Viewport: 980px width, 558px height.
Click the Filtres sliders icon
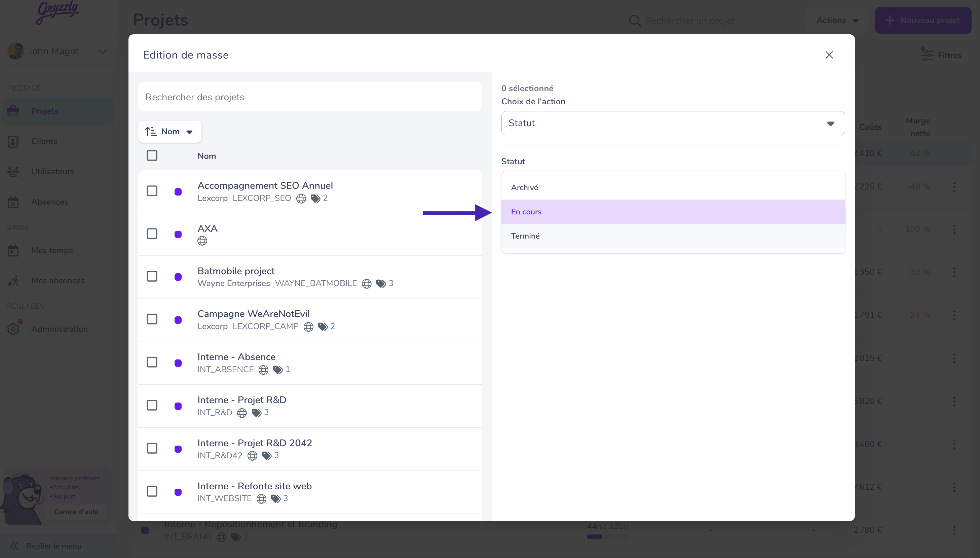pos(927,55)
